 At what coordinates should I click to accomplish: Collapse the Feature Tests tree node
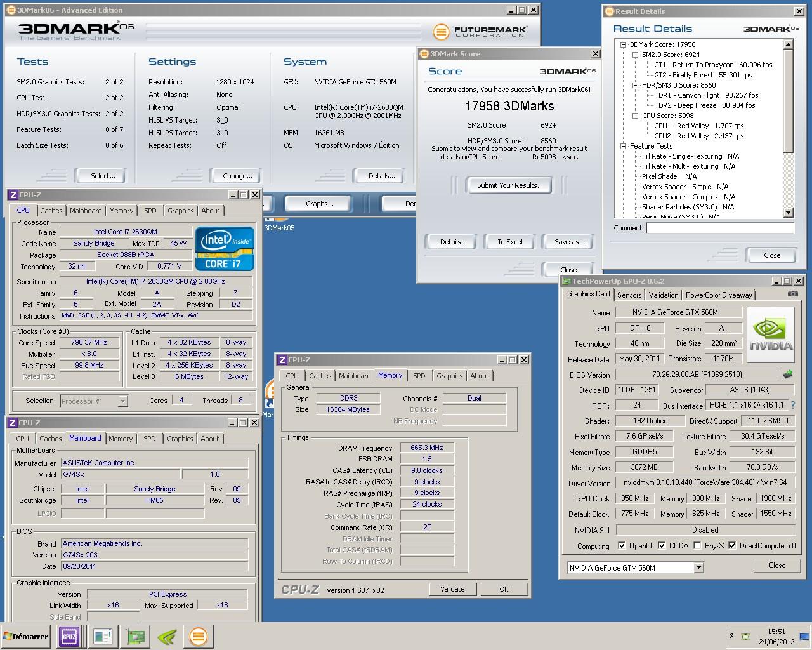(x=623, y=146)
